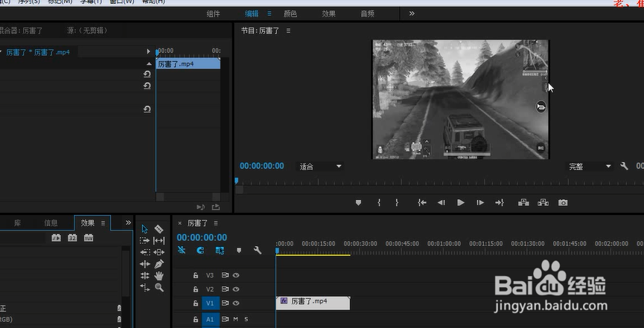Click the fx badge on timeline clip
644x328 pixels.
tap(284, 301)
